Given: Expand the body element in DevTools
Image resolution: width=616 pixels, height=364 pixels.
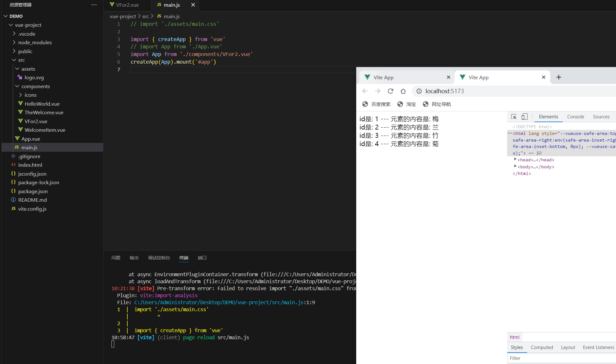Looking at the screenshot, I should (515, 166).
